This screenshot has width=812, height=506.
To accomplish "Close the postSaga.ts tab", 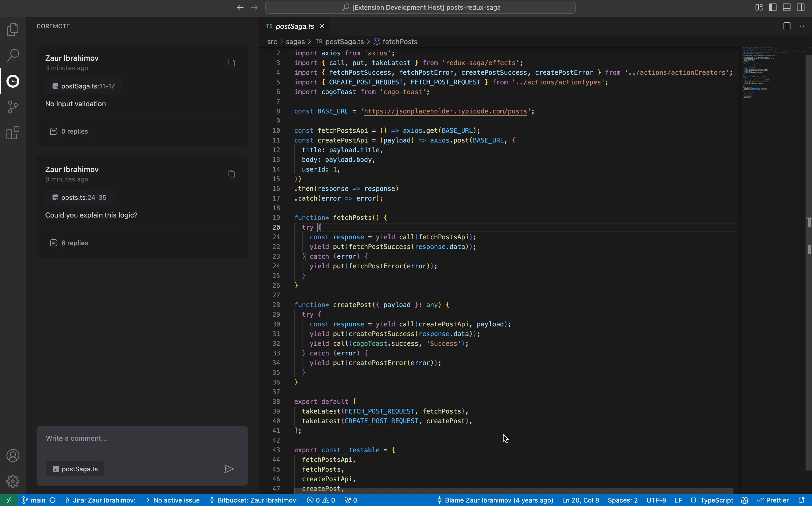I will pyautogui.click(x=322, y=26).
